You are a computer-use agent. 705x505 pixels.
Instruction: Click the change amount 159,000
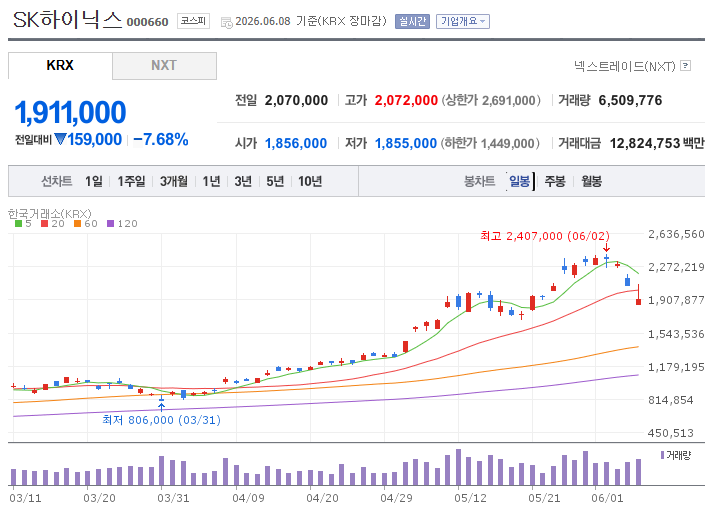(94, 139)
